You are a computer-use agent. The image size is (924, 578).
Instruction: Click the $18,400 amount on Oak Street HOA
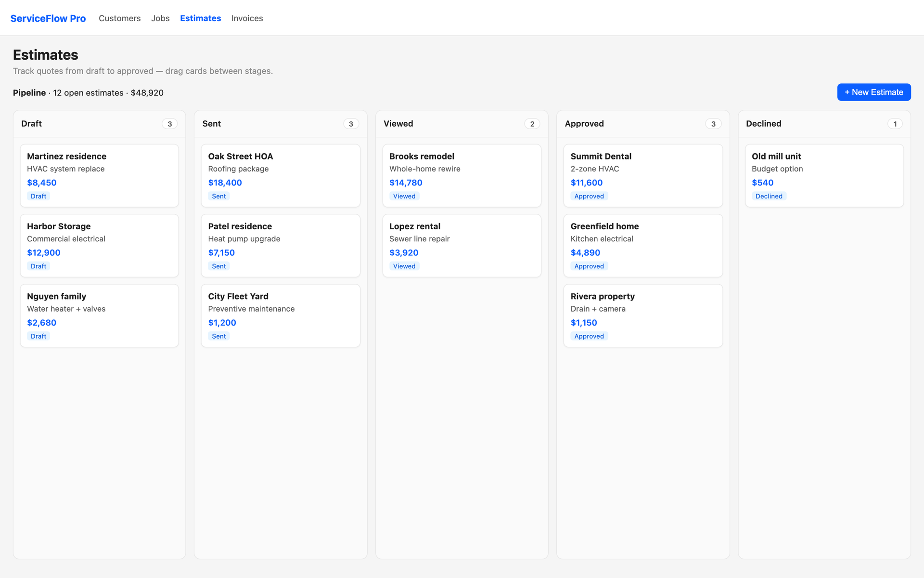[x=225, y=183]
